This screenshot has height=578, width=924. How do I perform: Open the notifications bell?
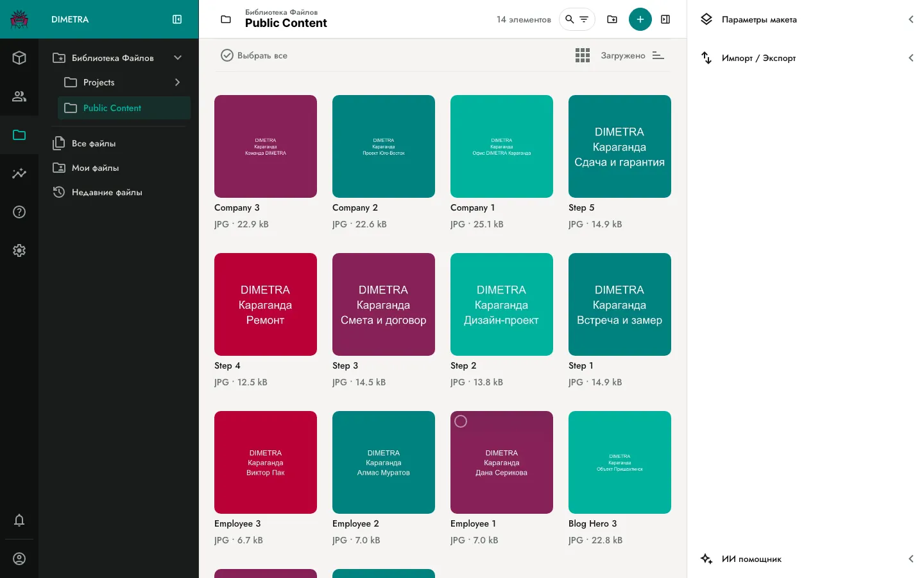pos(19,520)
